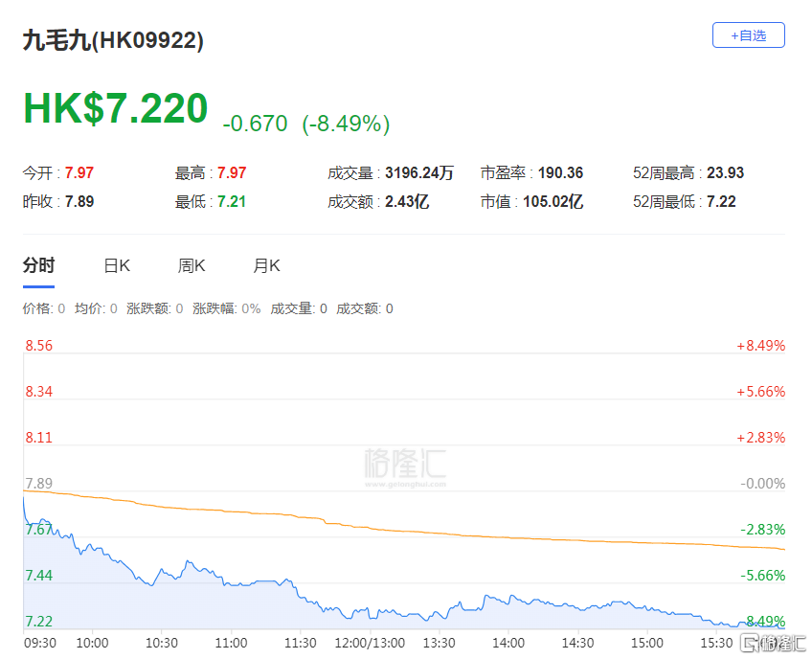Click the -0.00% right axis label
The height and width of the screenshot is (659, 812).
click(x=763, y=484)
